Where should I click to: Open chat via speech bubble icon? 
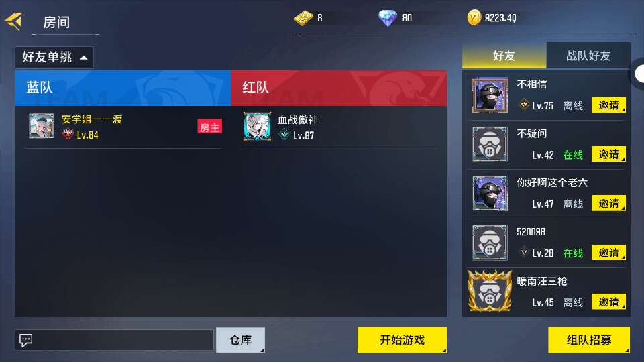coord(26,340)
